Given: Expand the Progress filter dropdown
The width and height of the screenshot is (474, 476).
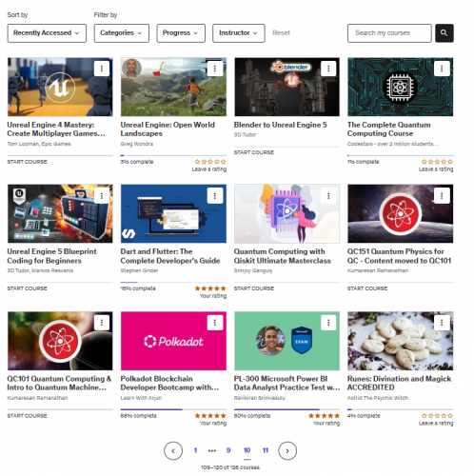Looking at the screenshot, I should click(x=181, y=33).
